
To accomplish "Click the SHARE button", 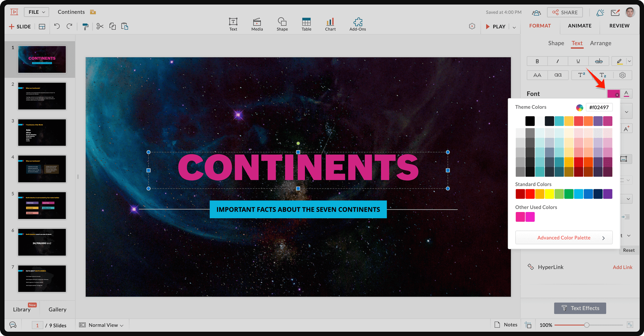I will 565,12.
